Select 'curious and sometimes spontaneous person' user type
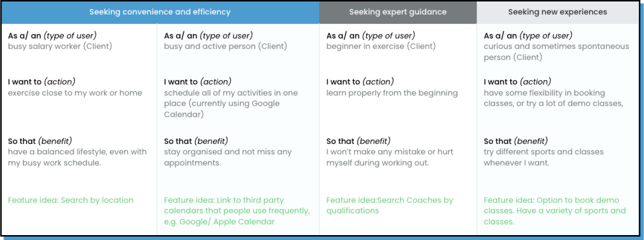 click(556, 52)
